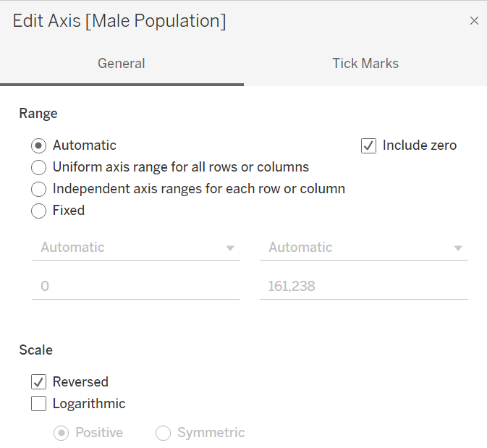Open the range start Automatic dropdown
The image size is (487, 448).
coord(135,248)
